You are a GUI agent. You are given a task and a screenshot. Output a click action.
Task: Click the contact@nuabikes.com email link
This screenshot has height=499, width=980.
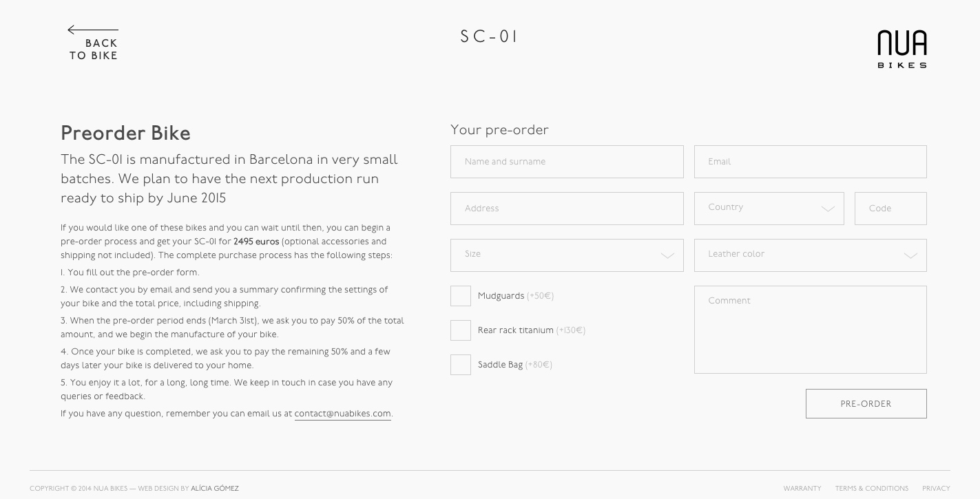pos(342,414)
